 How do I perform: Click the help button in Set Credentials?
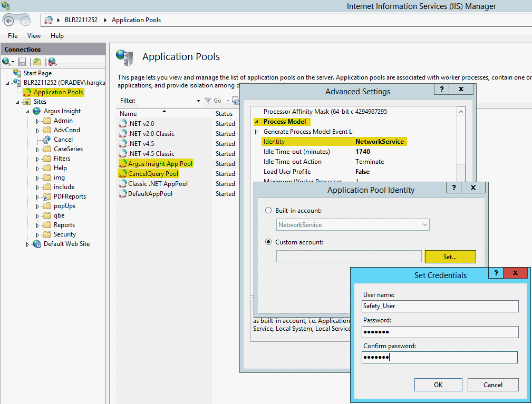(496, 273)
